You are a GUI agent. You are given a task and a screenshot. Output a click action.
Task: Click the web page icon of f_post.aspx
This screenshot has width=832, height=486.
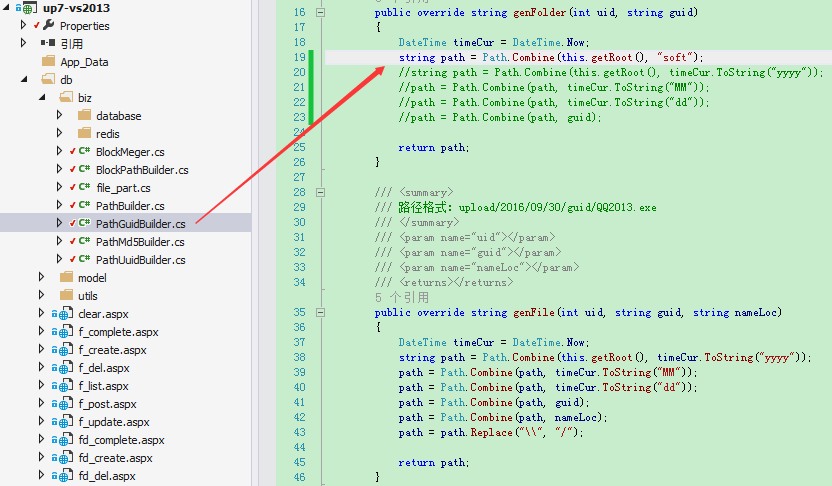pyautogui.click(x=65, y=404)
